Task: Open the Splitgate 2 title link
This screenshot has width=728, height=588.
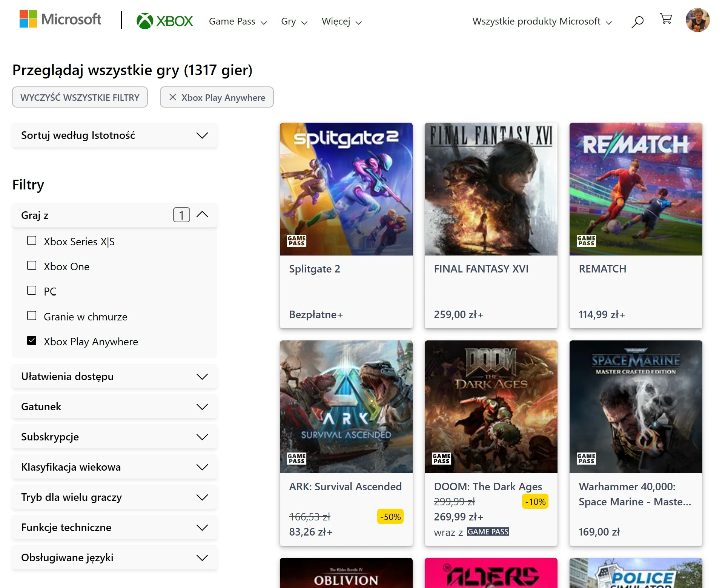Action: (x=315, y=269)
